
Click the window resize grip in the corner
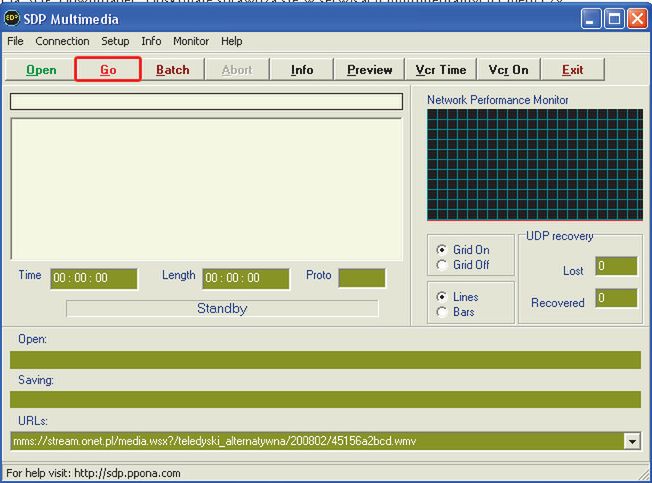coord(643,473)
